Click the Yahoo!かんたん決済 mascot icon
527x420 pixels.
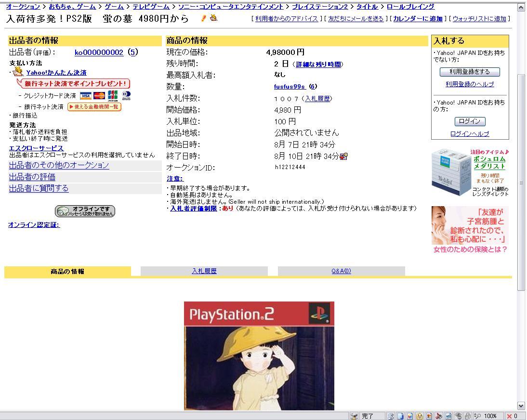click(x=18, y=72)
